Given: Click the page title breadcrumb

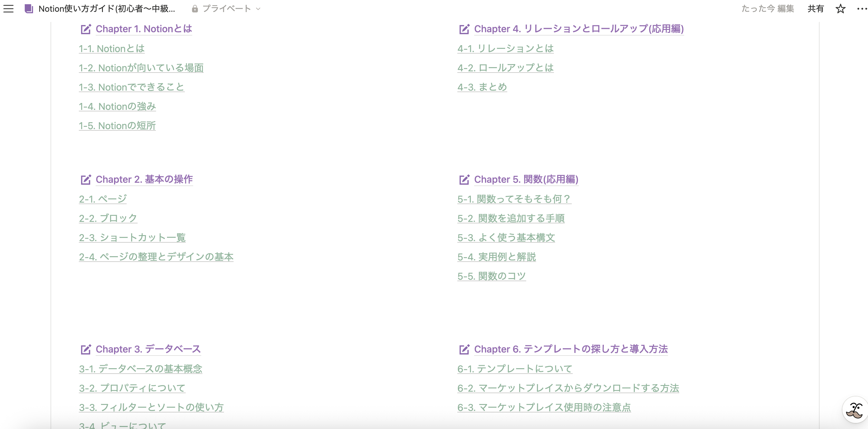Looking at the screenshot, I should tap(107, 9).
